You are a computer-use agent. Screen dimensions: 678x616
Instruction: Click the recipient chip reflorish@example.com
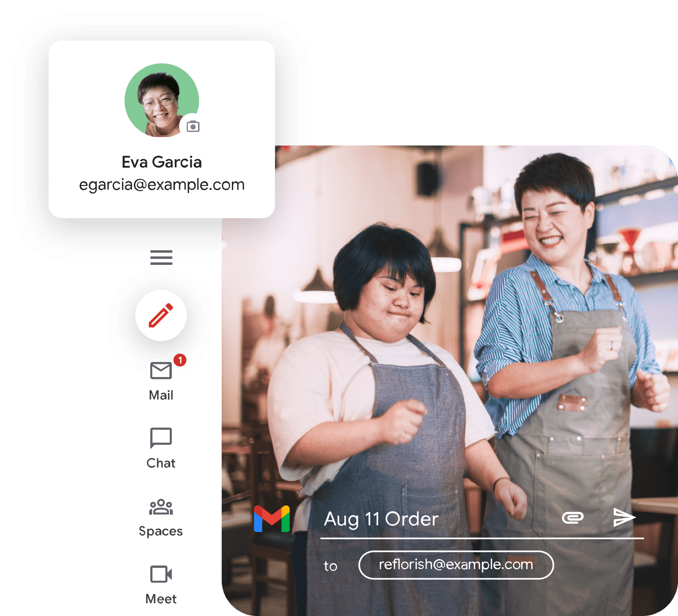[456, 565]
